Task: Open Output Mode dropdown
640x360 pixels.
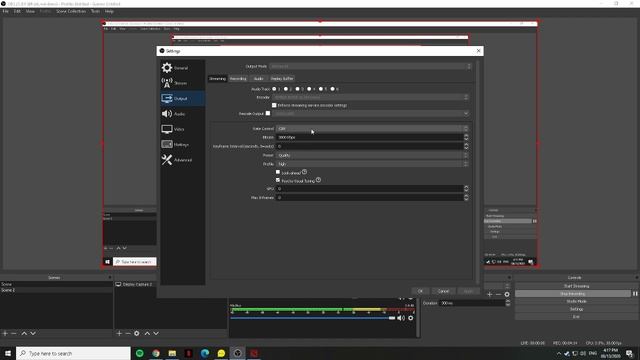Action: pos(370,66)
